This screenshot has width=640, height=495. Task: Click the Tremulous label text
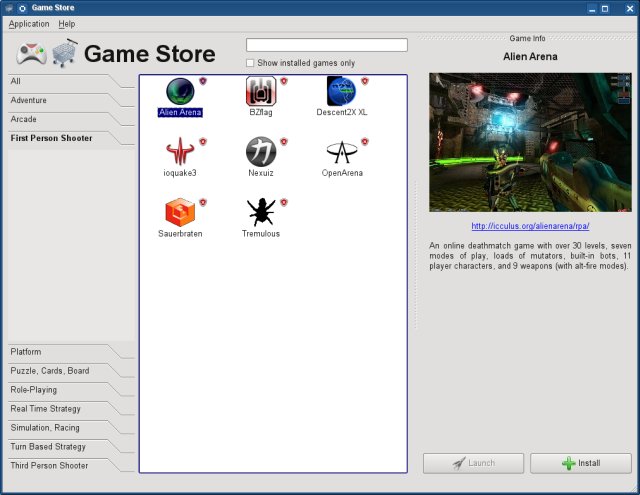pos(261,234)
